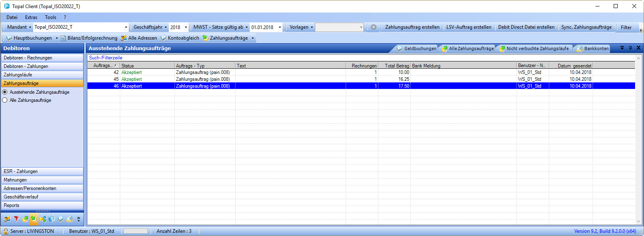Switch to the Geldbuchungen tab
The height and width of the screenshot is (236, 644).
[x=417, y=48]
